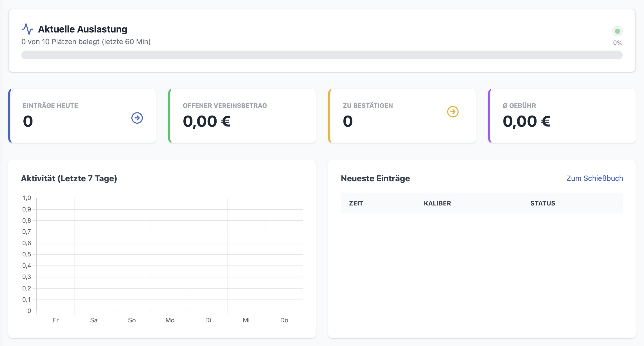The width and height of the screenshot is (644, 346).
Task: Sort the table by ZEIT column
Action: [356, 203]
